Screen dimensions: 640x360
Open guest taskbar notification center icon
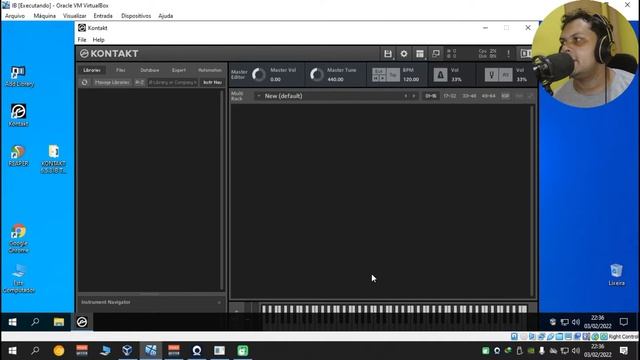point(624,322)
